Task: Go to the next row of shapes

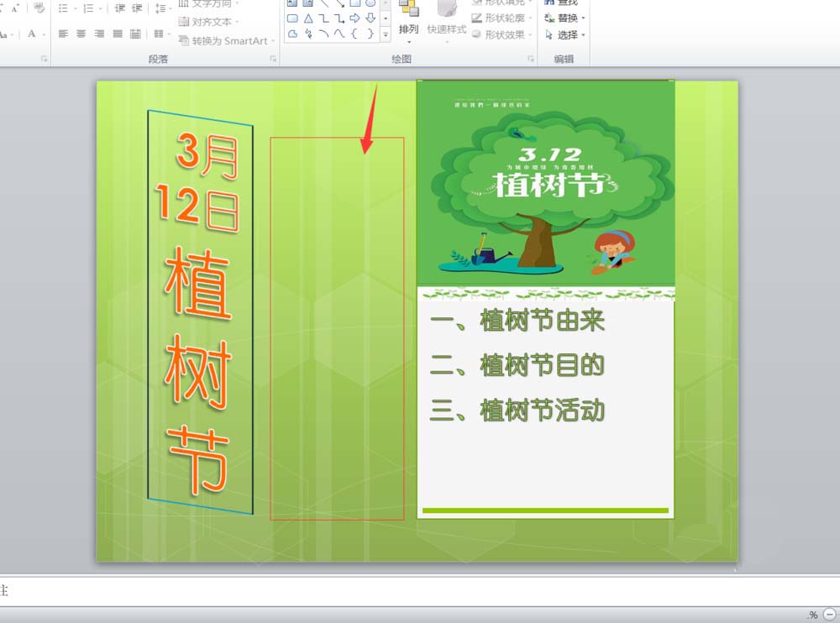Action: click(x=386, y=18)
